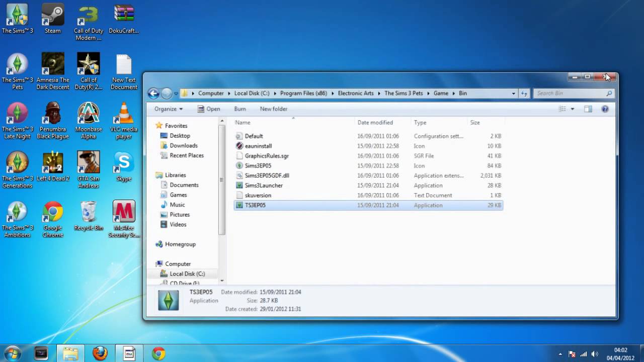This screenshot has width=644, height=362.
Task: Click the volume icon in the system tray
Action: (x=594, y=353)
